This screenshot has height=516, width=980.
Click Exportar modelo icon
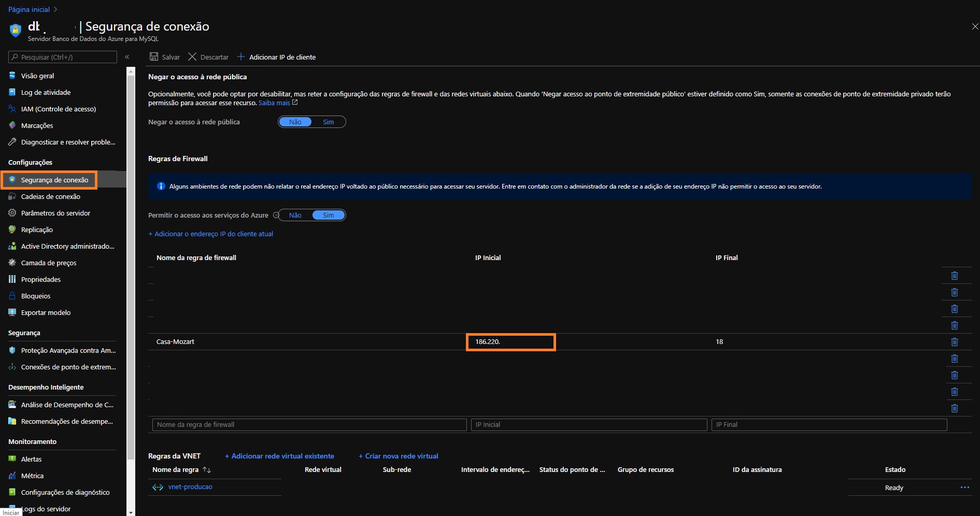pos(12,312)
